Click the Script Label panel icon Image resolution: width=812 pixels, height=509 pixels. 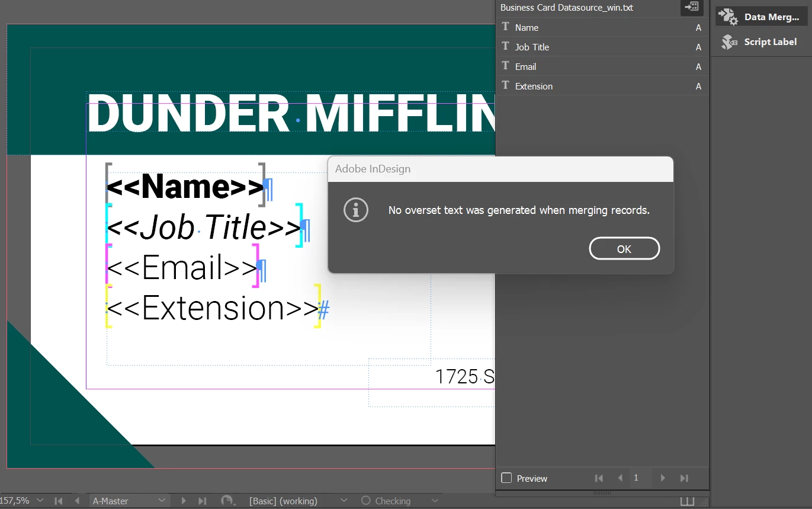[728, 41]
